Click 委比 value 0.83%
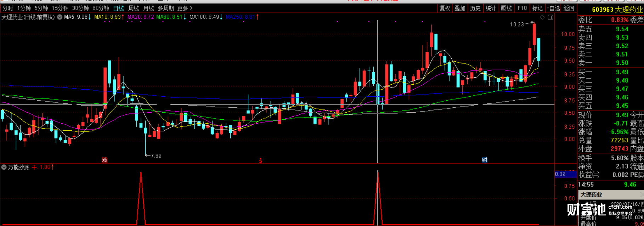 coord(620,20)
